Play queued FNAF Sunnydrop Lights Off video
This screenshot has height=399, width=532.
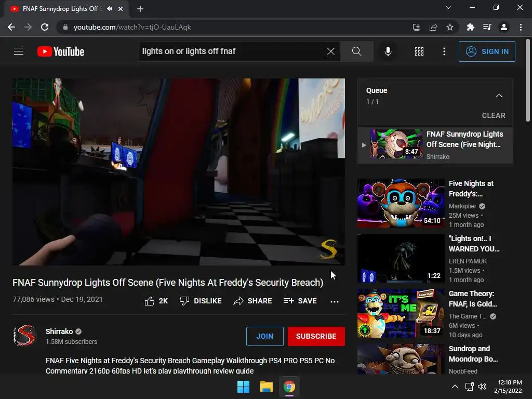click(435, 145)
